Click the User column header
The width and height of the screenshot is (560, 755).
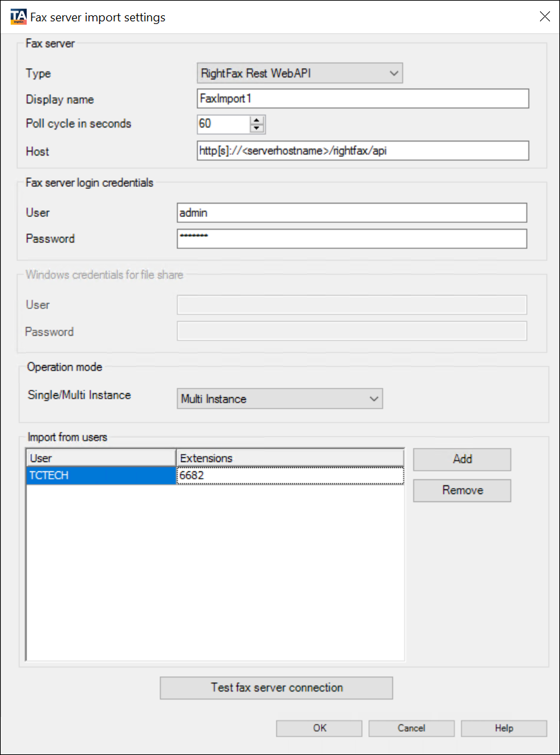coord(101,458)
